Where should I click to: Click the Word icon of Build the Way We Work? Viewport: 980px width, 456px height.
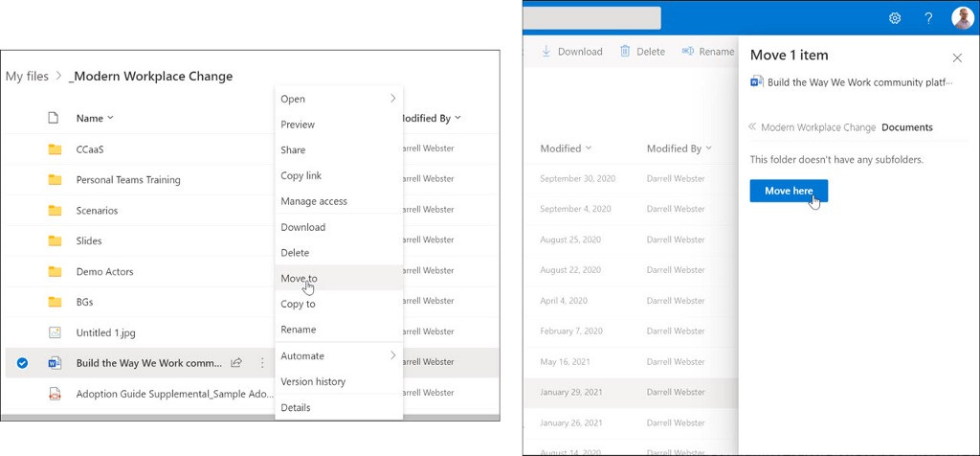tap(55, 363)
